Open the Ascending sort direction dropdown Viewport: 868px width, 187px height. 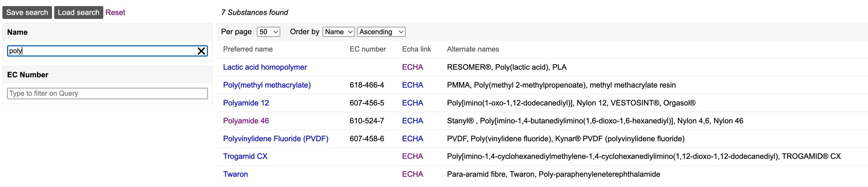pyautogui.click(x=381, y=31)
